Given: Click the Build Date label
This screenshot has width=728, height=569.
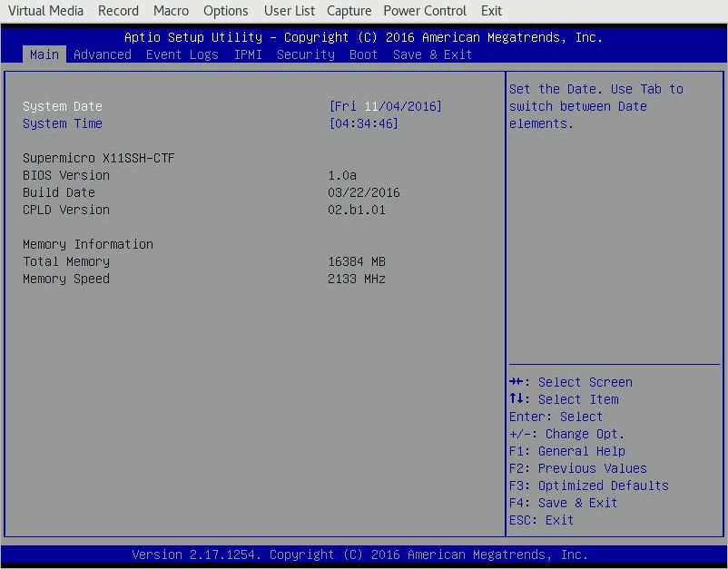Looking at the screenshot, I should click(58, 192).
